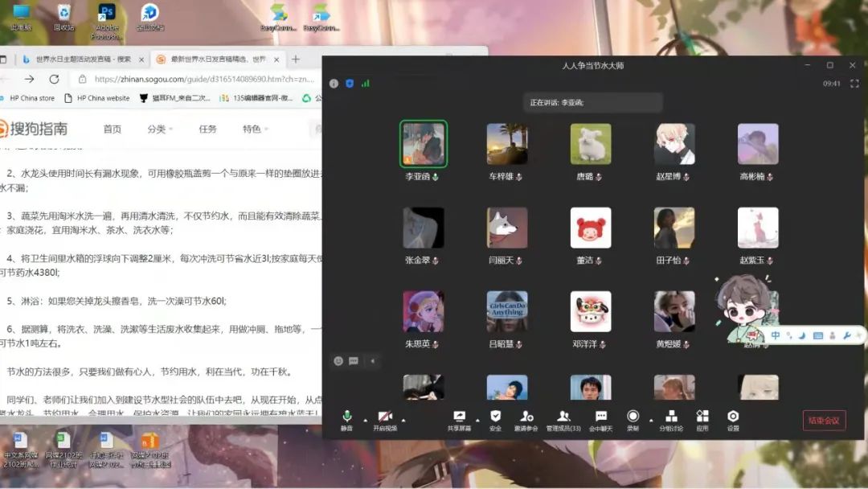Open the IME soft keyboard icon
The height and width of the screenshot is (489, 868).
818,335
